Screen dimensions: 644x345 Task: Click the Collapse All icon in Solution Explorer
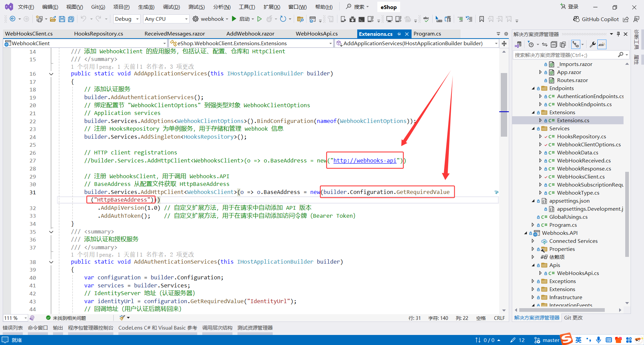[554, 45]
